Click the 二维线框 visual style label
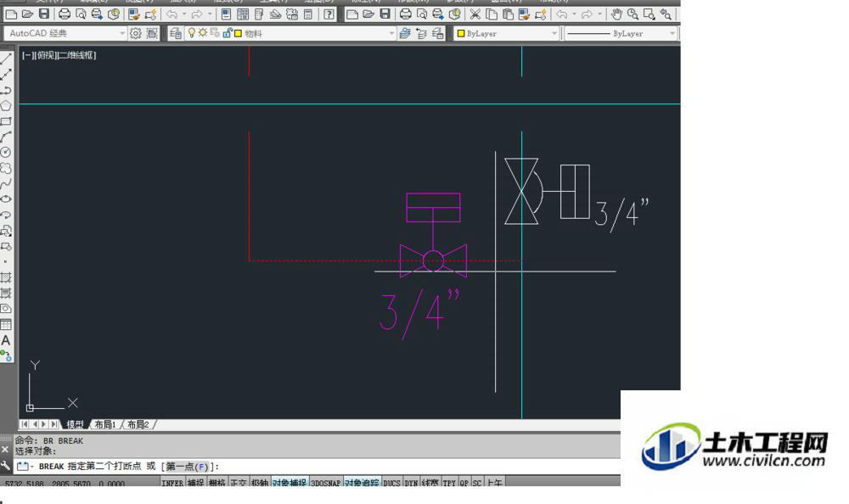This screenshot has height=504, width=849. (x=76, y=55)
